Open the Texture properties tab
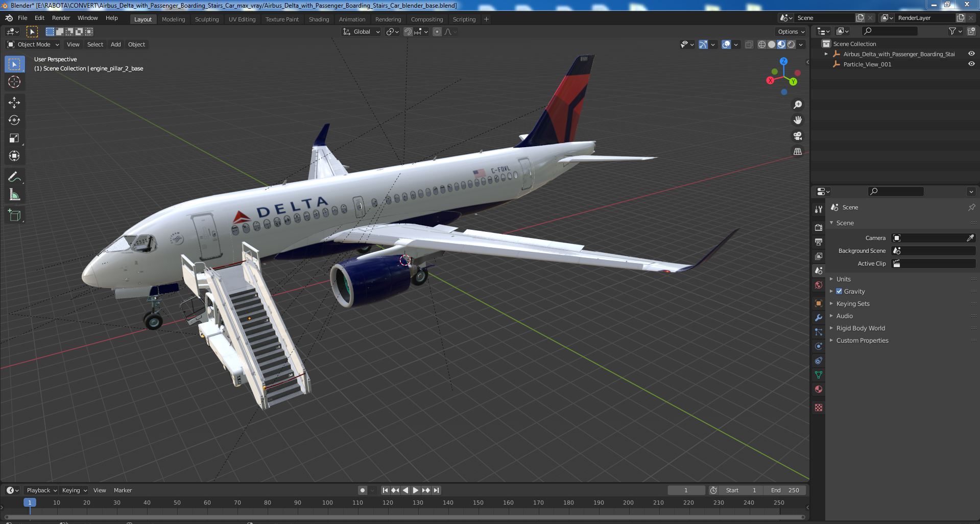The width and height of the screenshot is (980, 524). (x=819, y=408)
